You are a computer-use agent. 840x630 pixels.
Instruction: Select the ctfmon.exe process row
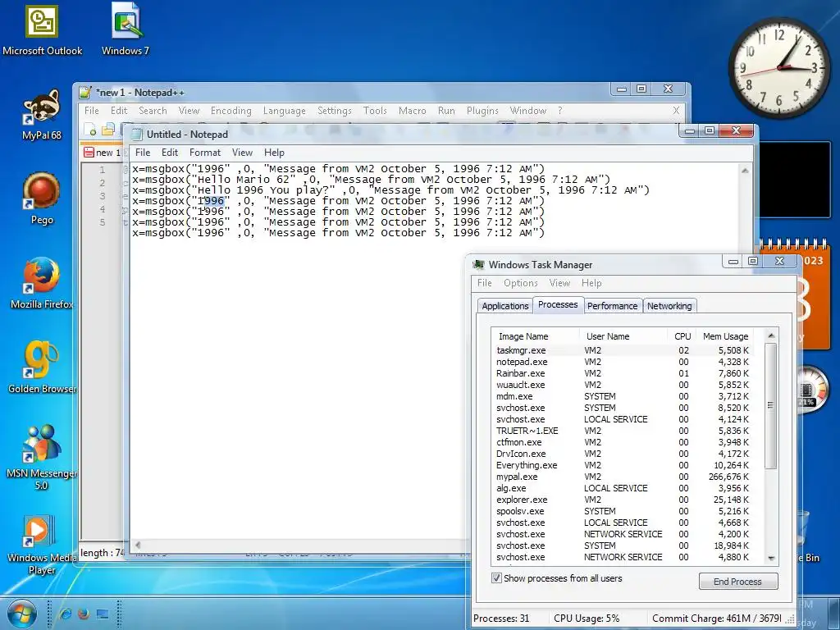pos(623,442)
